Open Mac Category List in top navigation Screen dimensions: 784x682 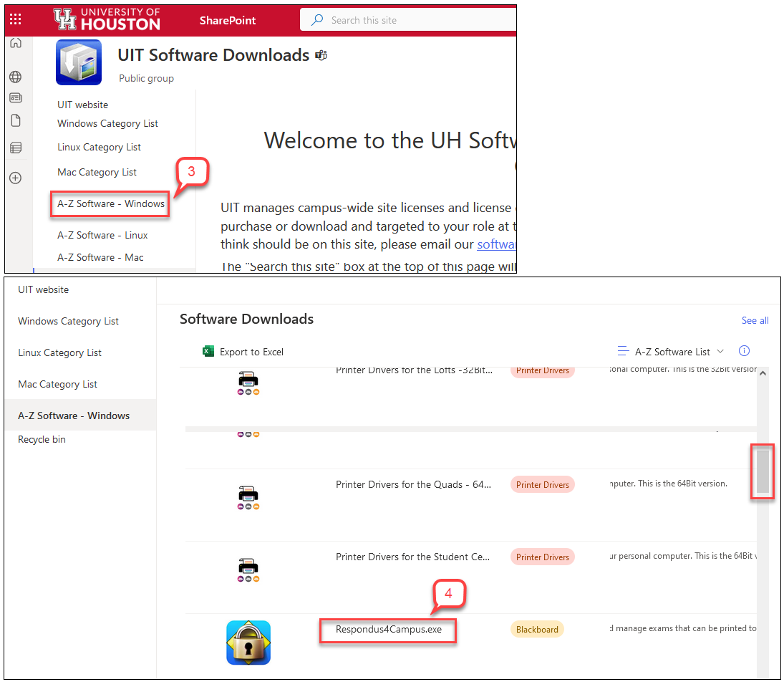tap(97, 172)
